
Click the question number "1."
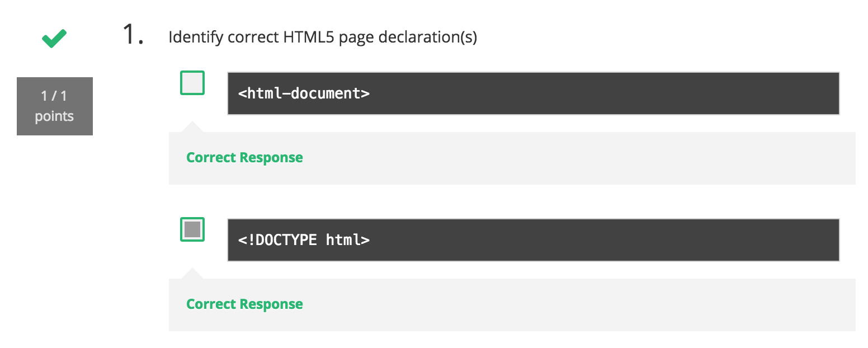pyautogui.click(x=133, y=35)
